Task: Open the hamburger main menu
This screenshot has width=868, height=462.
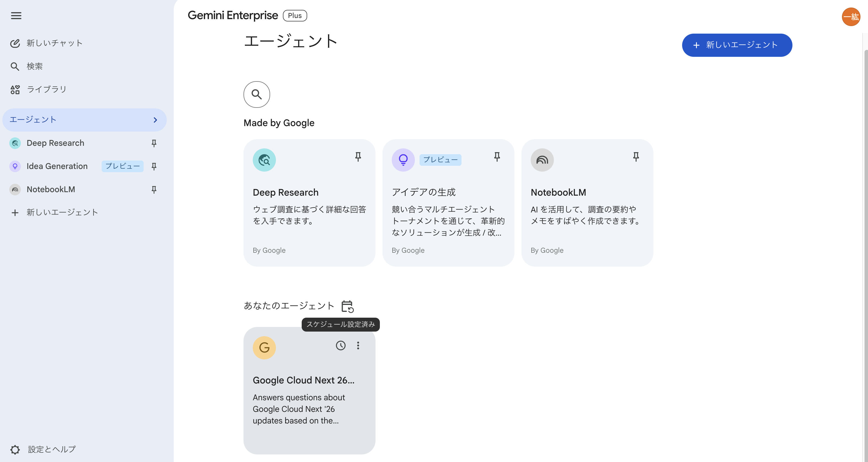Action: tap(16, 16)
